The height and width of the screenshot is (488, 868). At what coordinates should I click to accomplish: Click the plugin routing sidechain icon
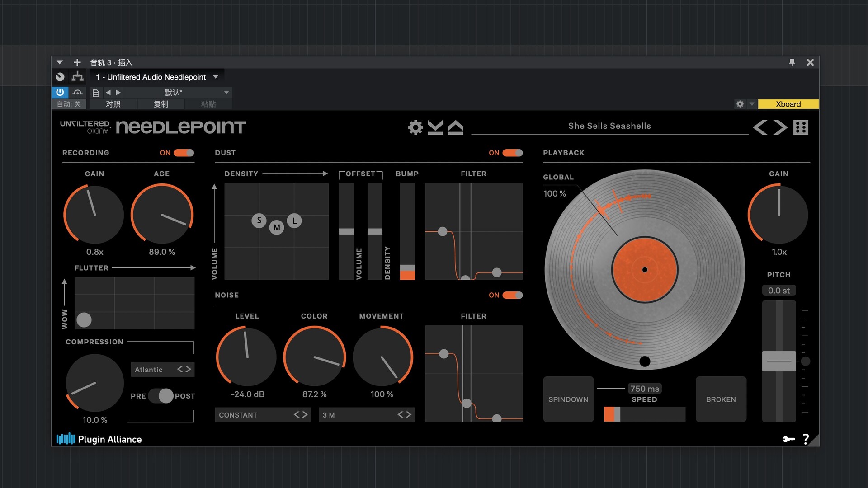point(78,77)
